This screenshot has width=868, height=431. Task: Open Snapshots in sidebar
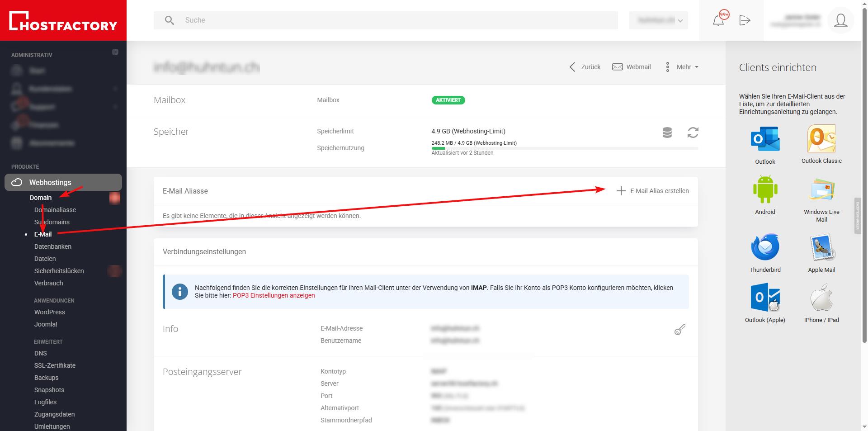click(49, 390)
